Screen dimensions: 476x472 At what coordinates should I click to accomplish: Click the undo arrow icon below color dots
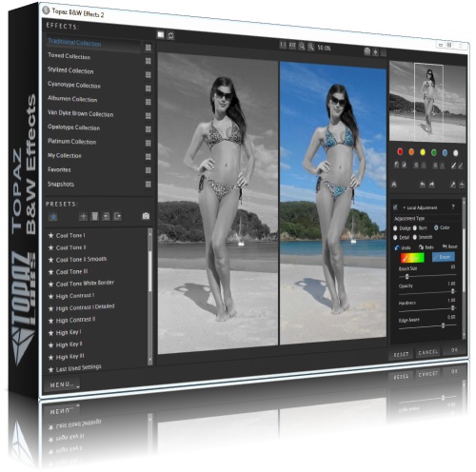pos(423,185)
